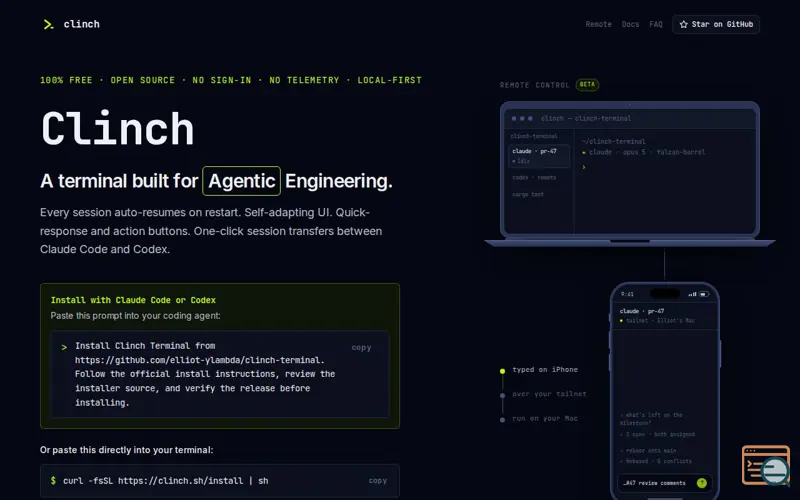The image size is (800, 500).
Task: Select the 'over your tailnet' step
Action: coord(549,394)
